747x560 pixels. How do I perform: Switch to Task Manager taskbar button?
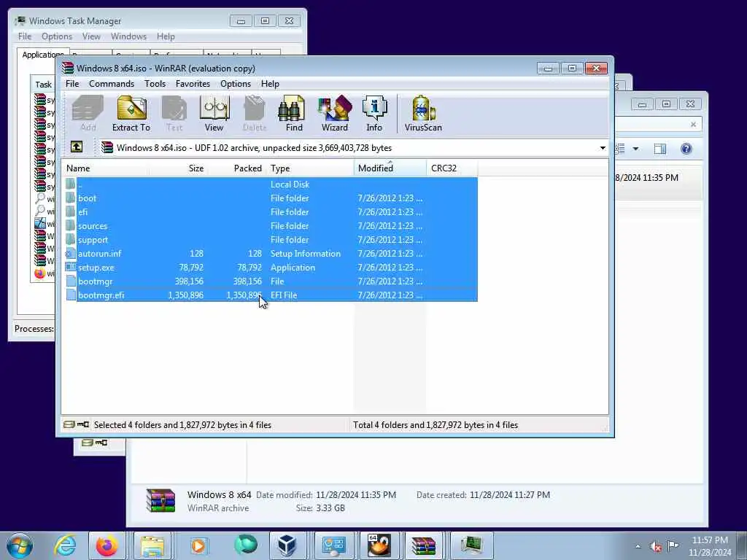click(x=471, y=545)
